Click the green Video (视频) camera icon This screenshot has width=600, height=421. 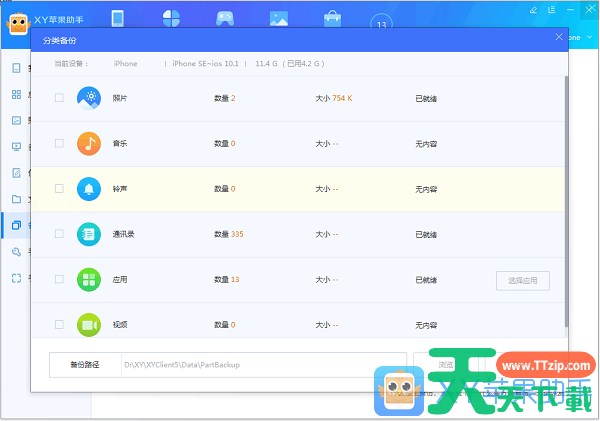pos(89,324)
